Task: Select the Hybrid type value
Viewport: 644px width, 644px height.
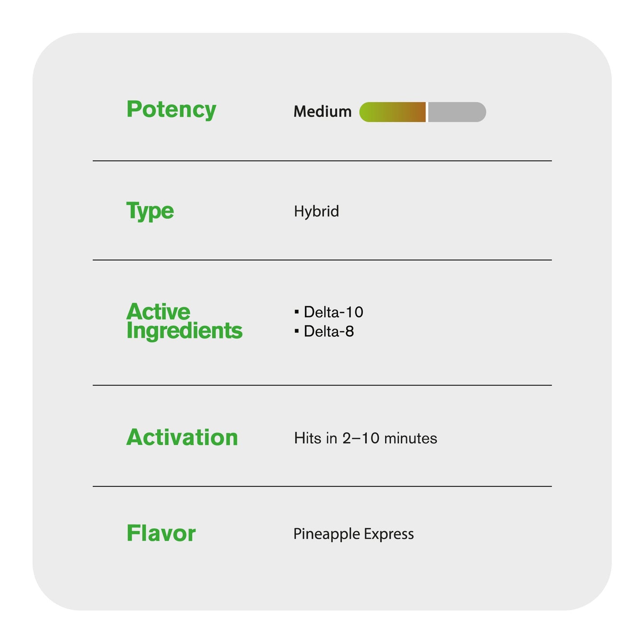Action: click(x=316, y=212)
